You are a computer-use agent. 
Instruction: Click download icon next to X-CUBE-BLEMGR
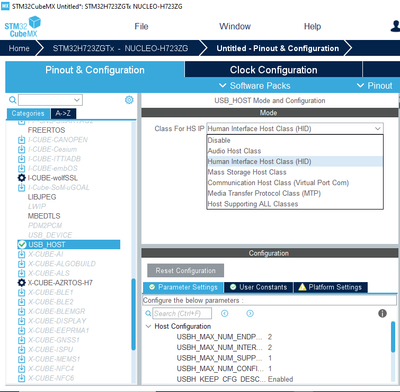(x=21, y=311)
